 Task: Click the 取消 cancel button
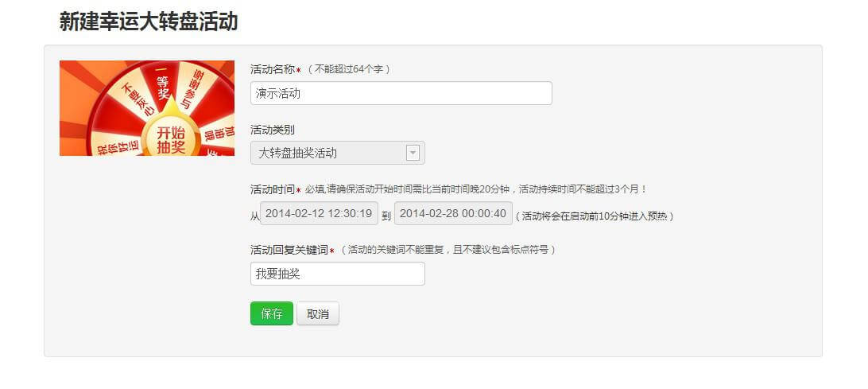click(x=318, y=313)
